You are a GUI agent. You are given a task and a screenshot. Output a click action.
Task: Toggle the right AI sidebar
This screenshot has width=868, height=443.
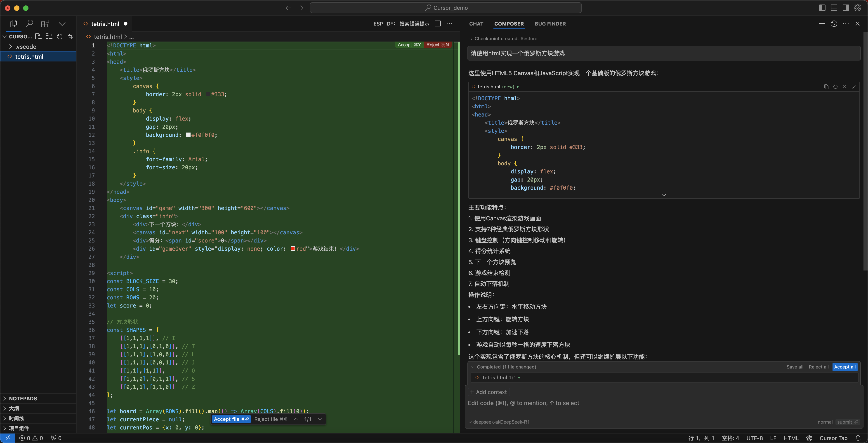846,8
